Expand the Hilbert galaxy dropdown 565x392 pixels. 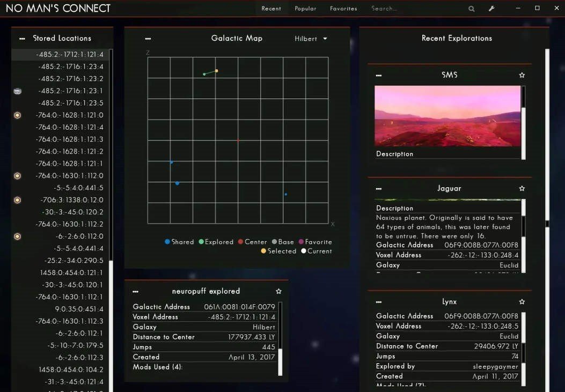click(311, 39)
